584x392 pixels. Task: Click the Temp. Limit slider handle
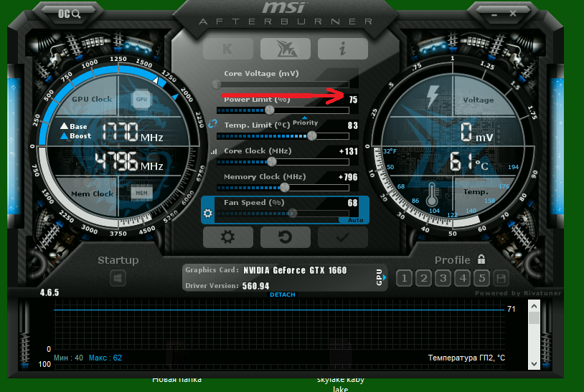click(x=312, y=135)
